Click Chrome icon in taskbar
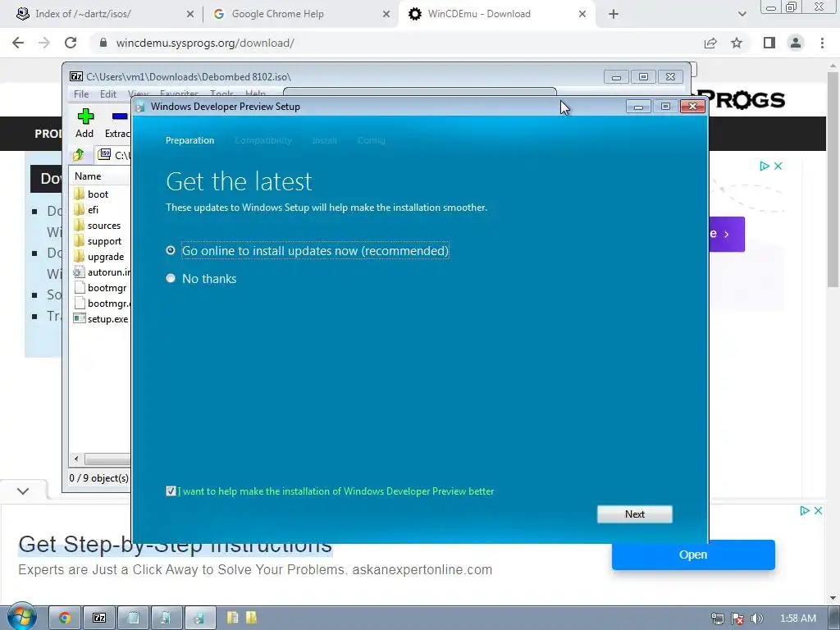Image resolution: width=840 pixels, height=630 pixels. pos(65,618)
